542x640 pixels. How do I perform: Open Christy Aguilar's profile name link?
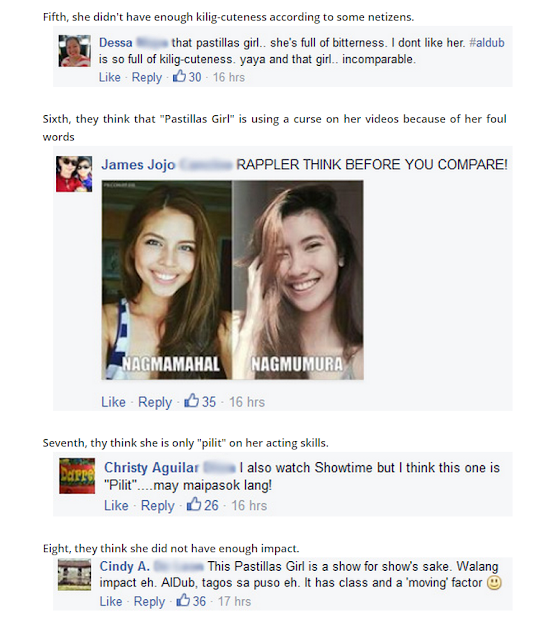pos(151,467)
